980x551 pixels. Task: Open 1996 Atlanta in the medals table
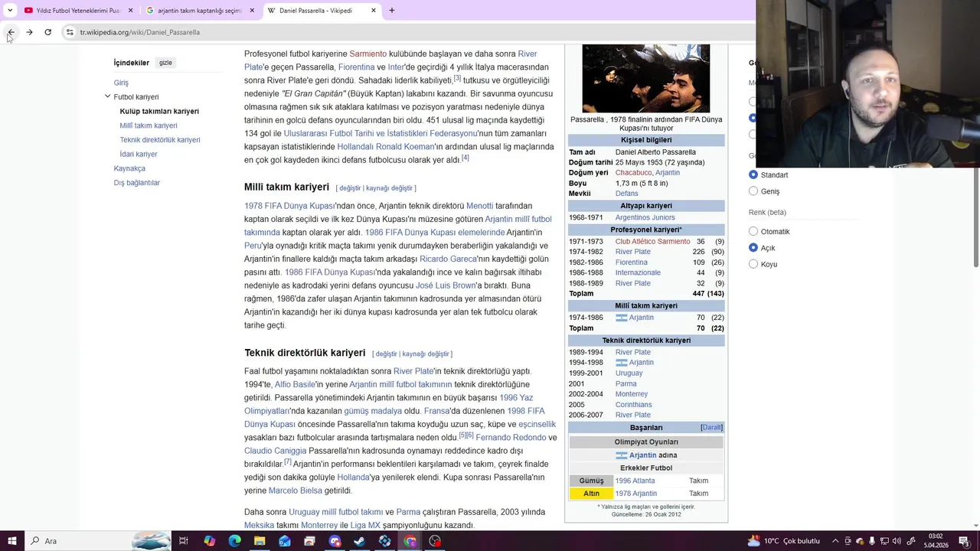click(635, 481)
